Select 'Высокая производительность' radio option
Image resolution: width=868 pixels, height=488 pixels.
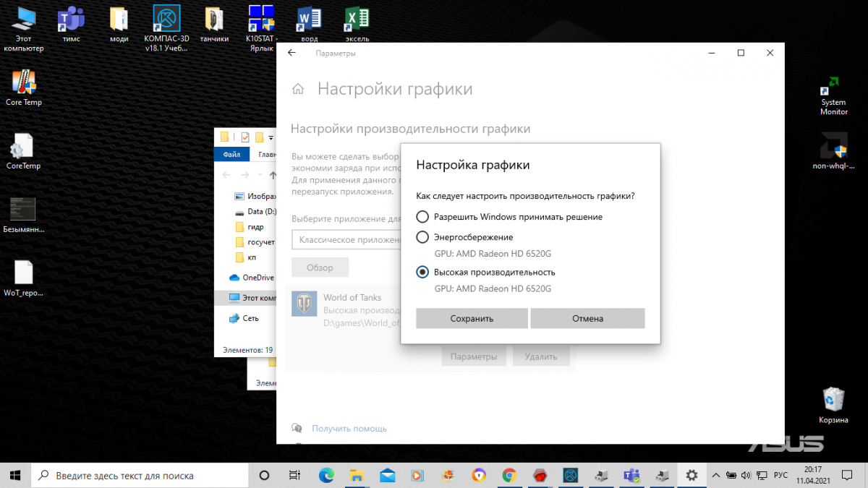tap(422, 272)
